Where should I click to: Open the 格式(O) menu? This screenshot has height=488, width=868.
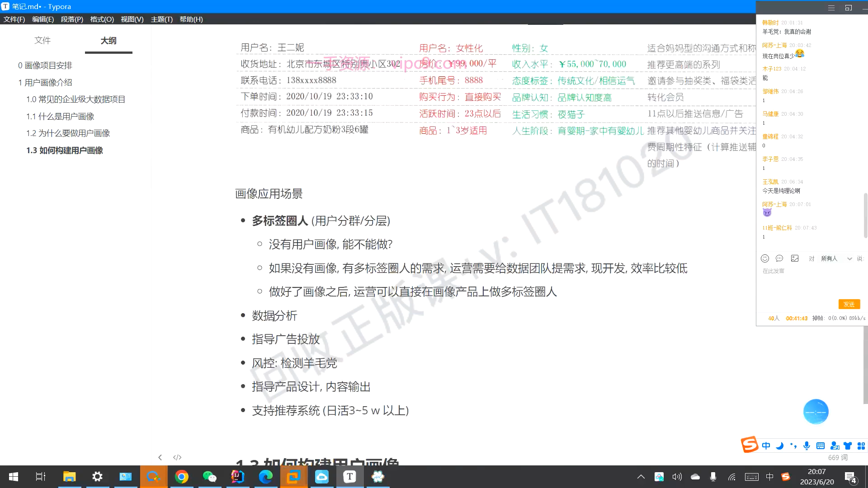pos(102,19)
